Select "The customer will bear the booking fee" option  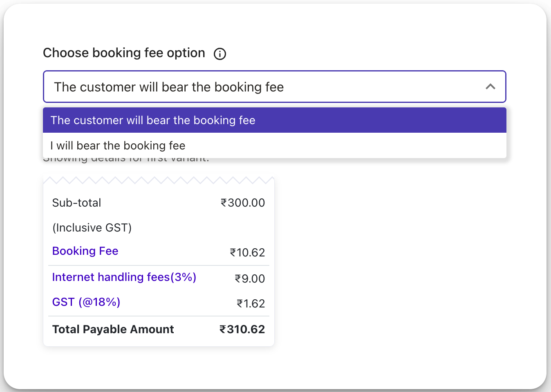tap(275, 120)
